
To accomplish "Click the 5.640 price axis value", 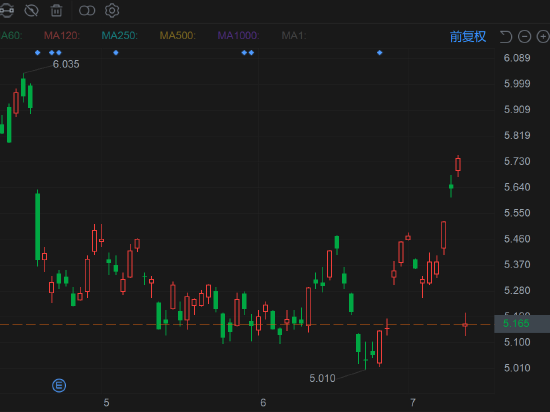I will pos(517,187).
